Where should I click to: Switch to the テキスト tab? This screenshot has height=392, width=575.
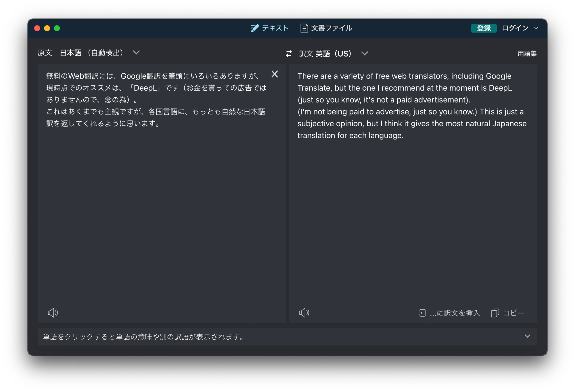pyautogui.click(x=269, y=28)
